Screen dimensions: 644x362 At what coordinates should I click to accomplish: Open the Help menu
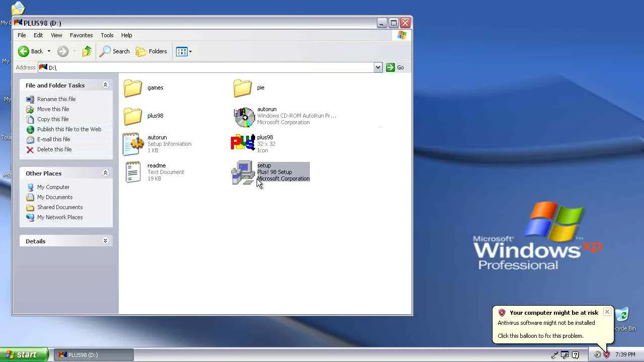point(126,35)
